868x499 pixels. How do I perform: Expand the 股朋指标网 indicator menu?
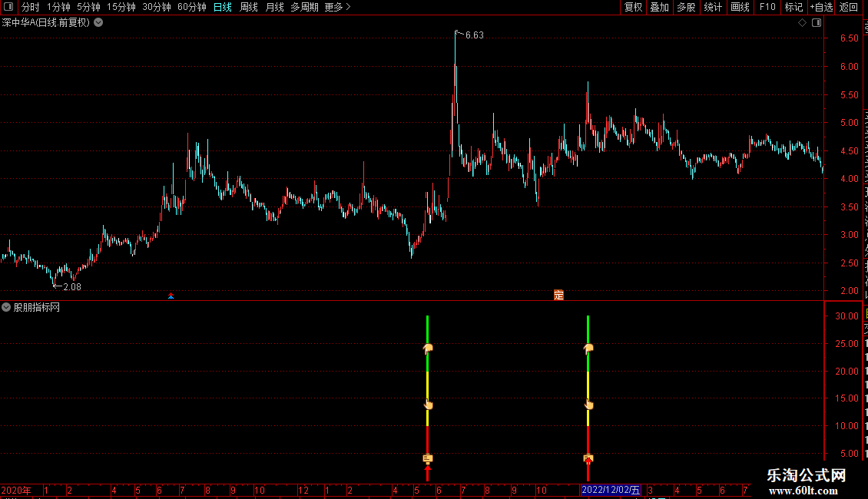[x=6, y=307]
